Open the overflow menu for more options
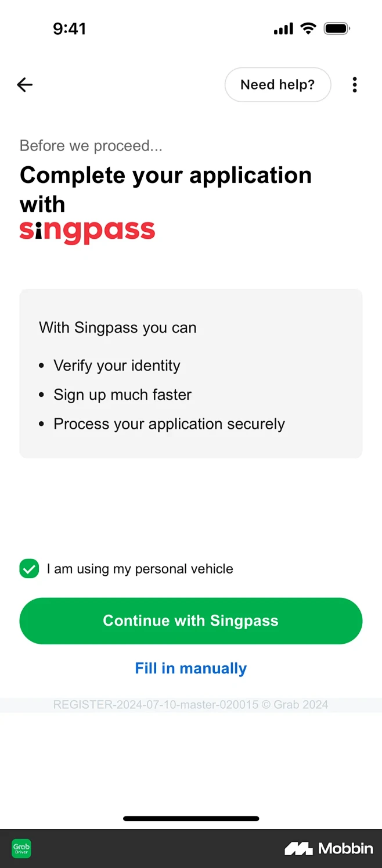The height and width of the screenshot is (868, 382). point(354,84)
